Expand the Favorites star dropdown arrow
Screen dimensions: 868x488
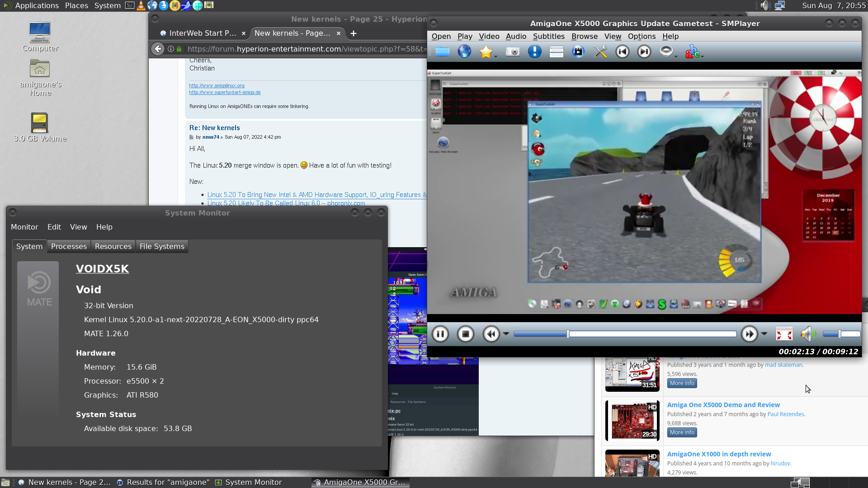point(495,56)
